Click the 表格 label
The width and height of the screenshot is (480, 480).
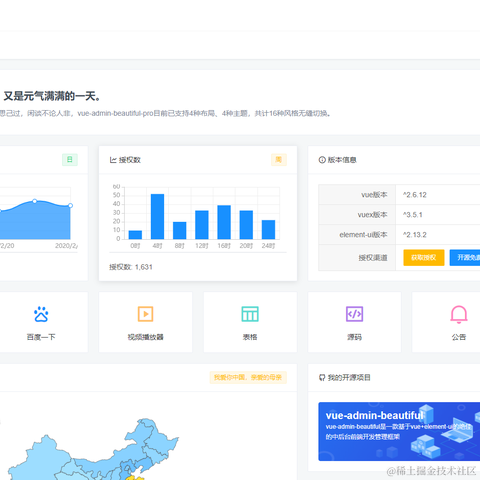pos(250,337)
